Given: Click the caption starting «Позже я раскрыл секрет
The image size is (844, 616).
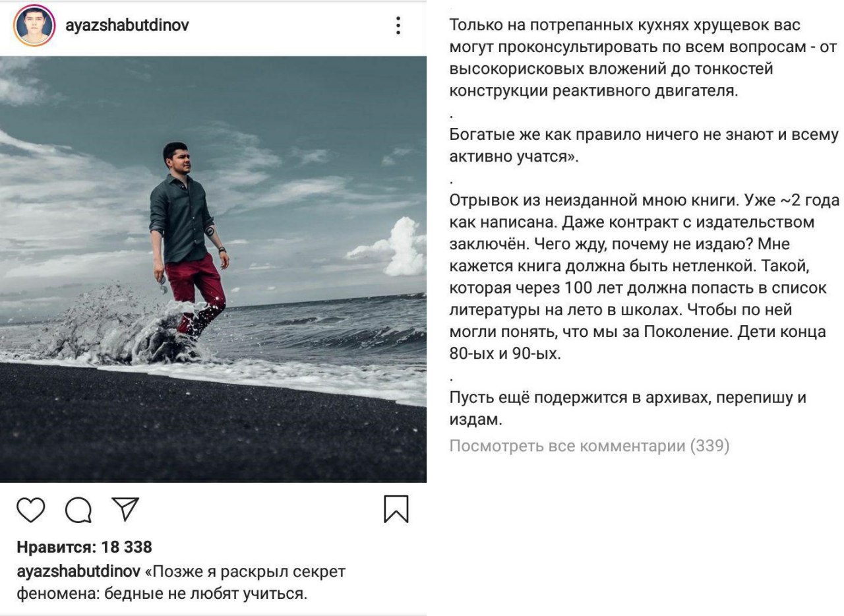Looking at the screenshot, I should (x=181, y=582).
